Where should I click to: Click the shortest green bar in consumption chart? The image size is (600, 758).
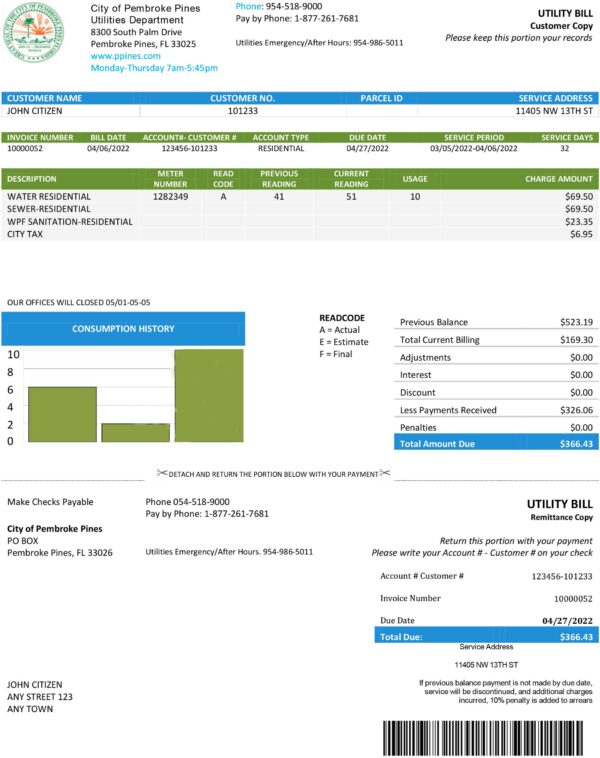pos(135,432)
